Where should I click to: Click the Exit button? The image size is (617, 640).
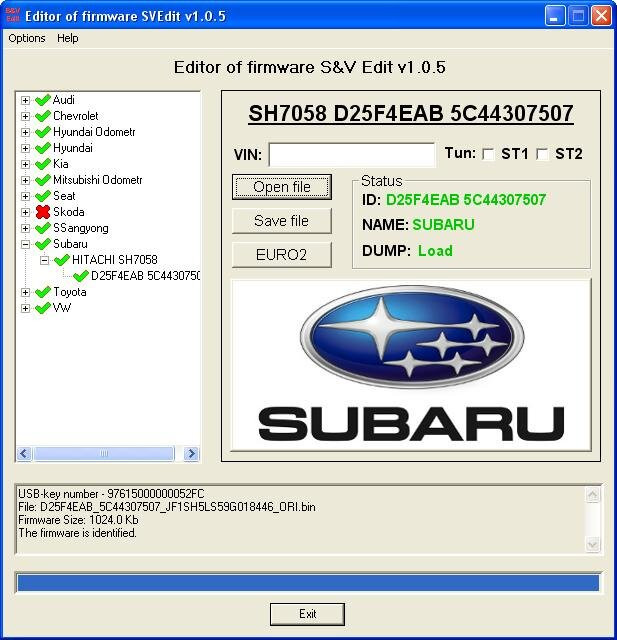307,614
